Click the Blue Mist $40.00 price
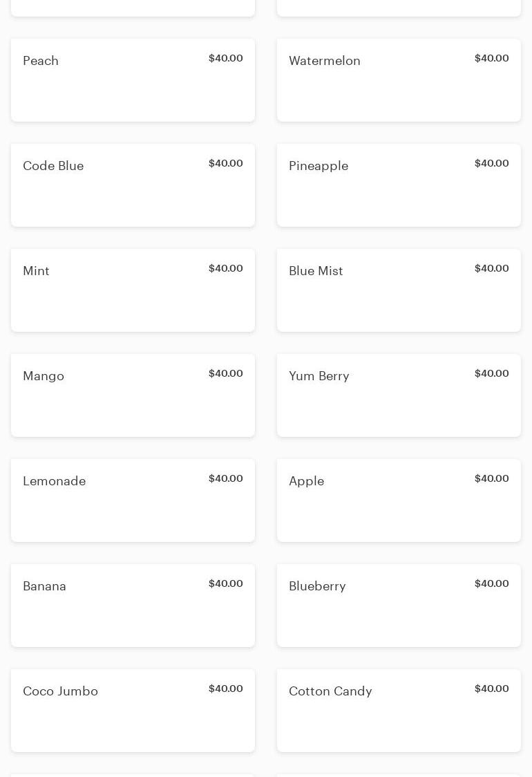Viewport: 532px width, 777px height. pyautogui.click(x=492, y=269)
